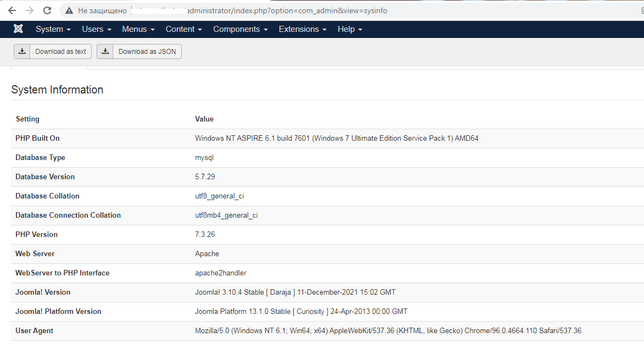Reload the page with refresh icon

pos(47,10)
